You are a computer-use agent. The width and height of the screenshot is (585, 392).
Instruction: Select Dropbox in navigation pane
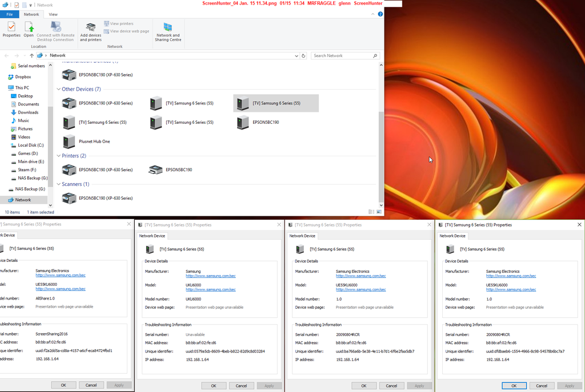pos(19,77)
